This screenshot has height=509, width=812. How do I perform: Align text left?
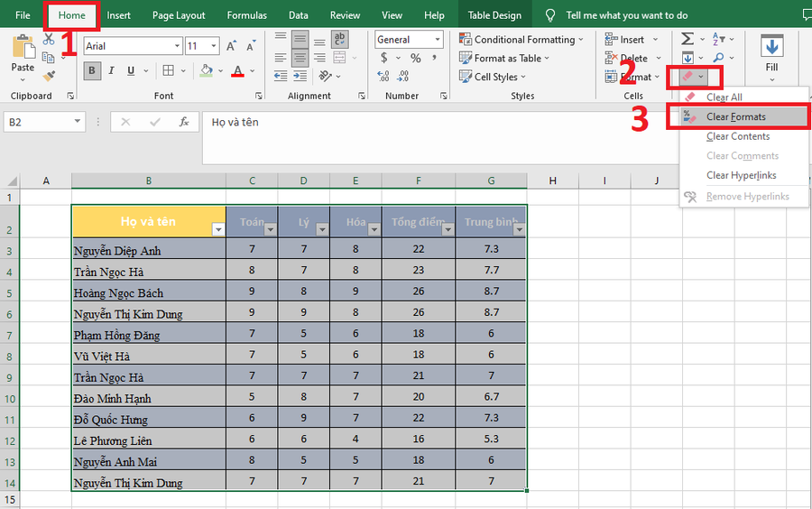click(x=281, y=58)
